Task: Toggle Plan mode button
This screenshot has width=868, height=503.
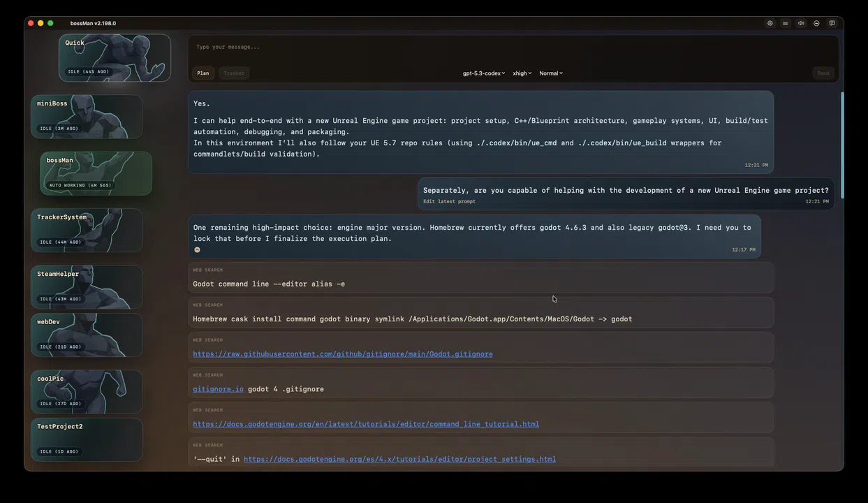Action: coord(203,73)
